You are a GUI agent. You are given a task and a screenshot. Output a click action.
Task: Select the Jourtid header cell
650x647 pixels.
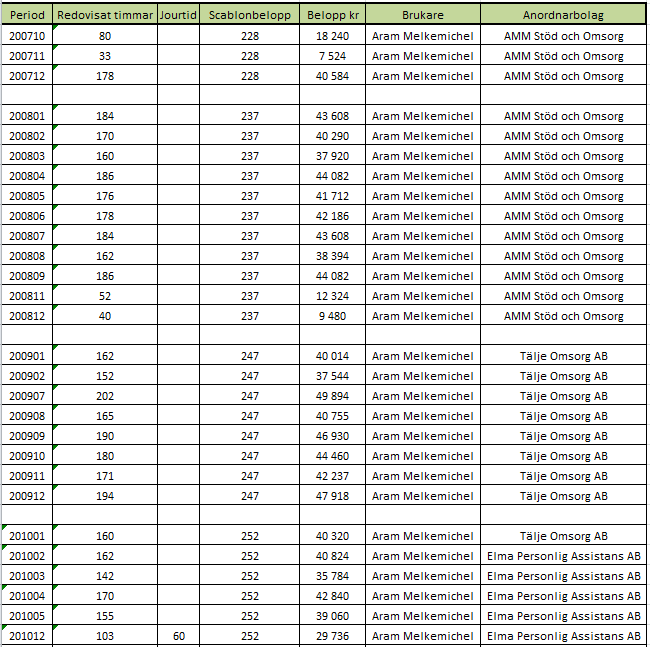pyautogui.click(x=178, y=15)
